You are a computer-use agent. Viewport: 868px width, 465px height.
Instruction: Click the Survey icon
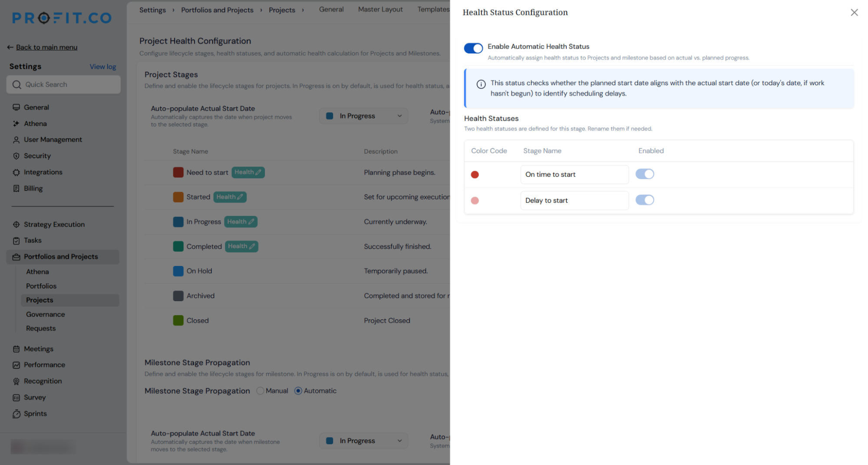16,398
